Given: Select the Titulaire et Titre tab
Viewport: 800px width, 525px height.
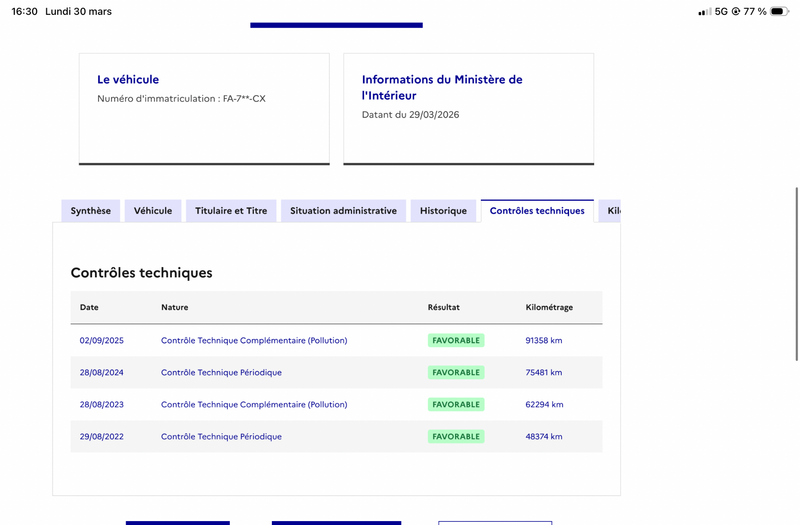Looking at the screenshot, I should pyautogui.click(x=231, y=211).
